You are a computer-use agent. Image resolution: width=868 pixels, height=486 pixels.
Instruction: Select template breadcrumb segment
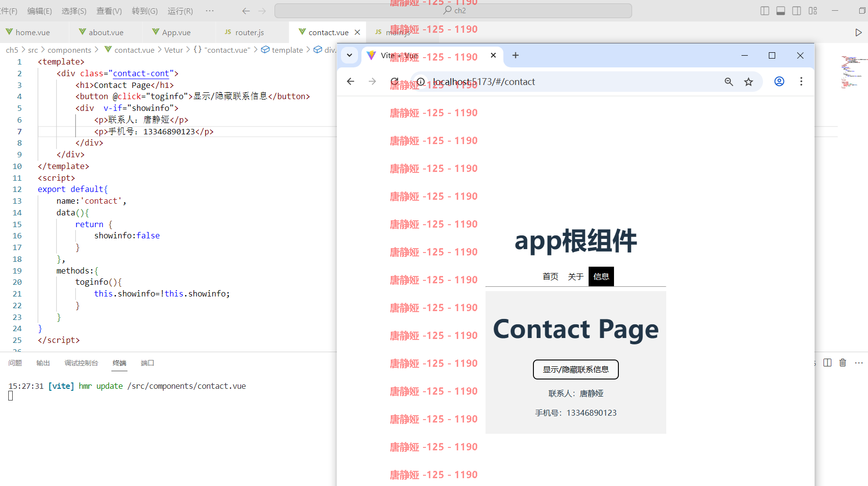pyautogui.click(x=282, y=50)
